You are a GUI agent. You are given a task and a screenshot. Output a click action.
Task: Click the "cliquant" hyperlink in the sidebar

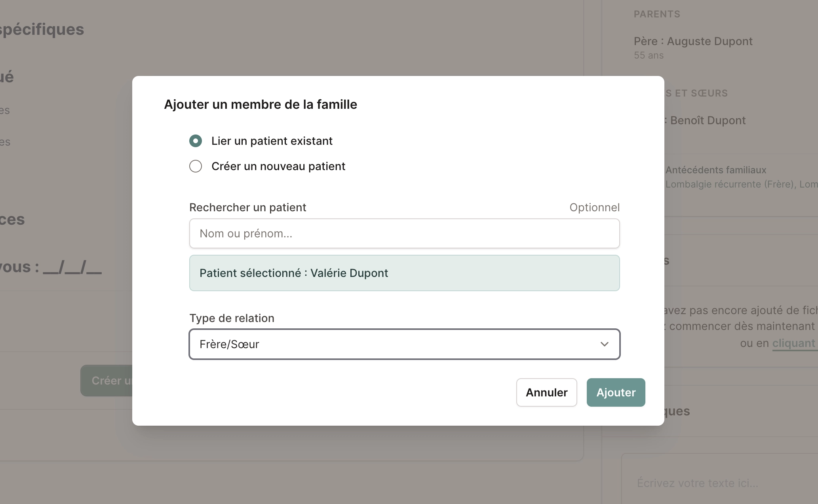coord(793,343)
